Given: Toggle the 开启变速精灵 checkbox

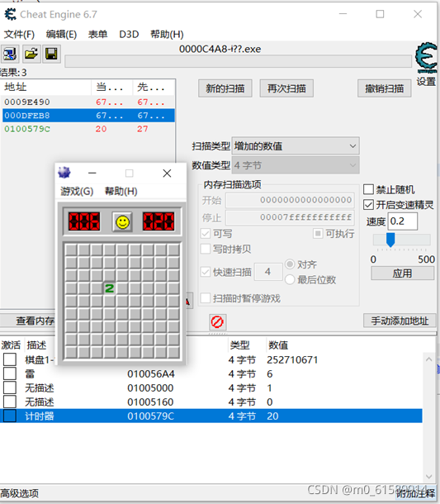Looking at the screenshot, I should tap(369, 205).
